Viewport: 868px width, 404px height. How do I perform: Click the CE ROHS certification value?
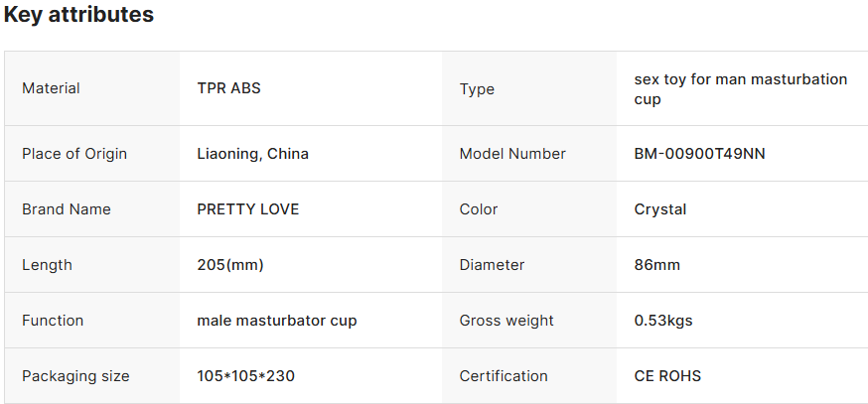point(666,376)
